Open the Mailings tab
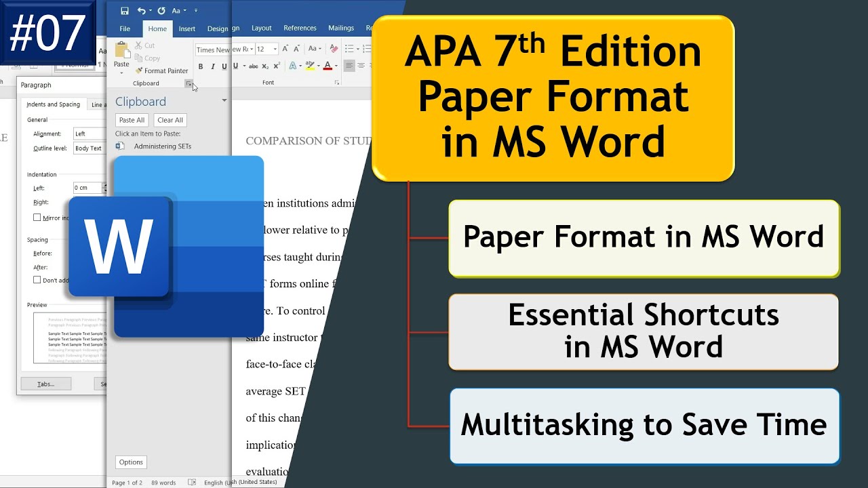Viewport: 868px width, 488px height. click(x=341, y=28)
